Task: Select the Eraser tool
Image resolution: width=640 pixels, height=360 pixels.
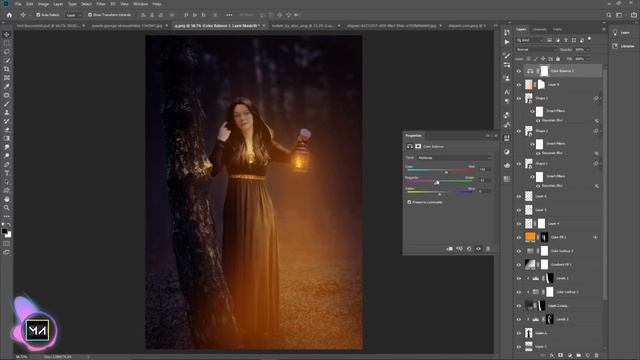Action: (7, 130)
